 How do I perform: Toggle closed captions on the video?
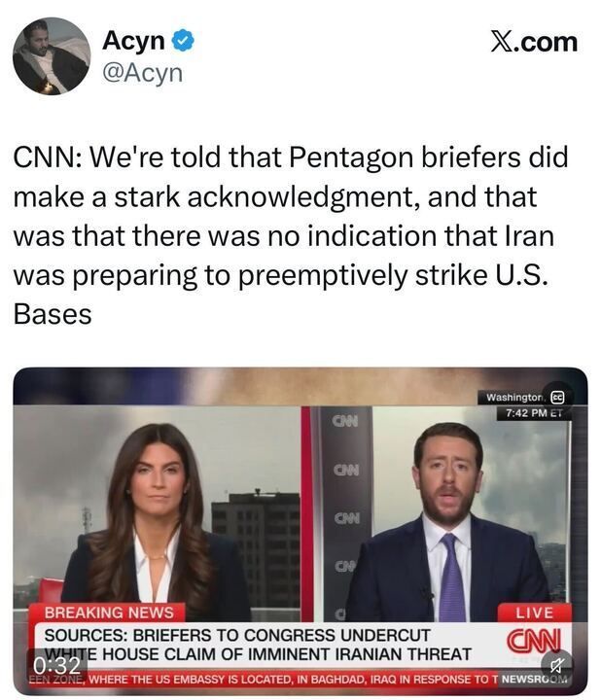click(557, 397)
